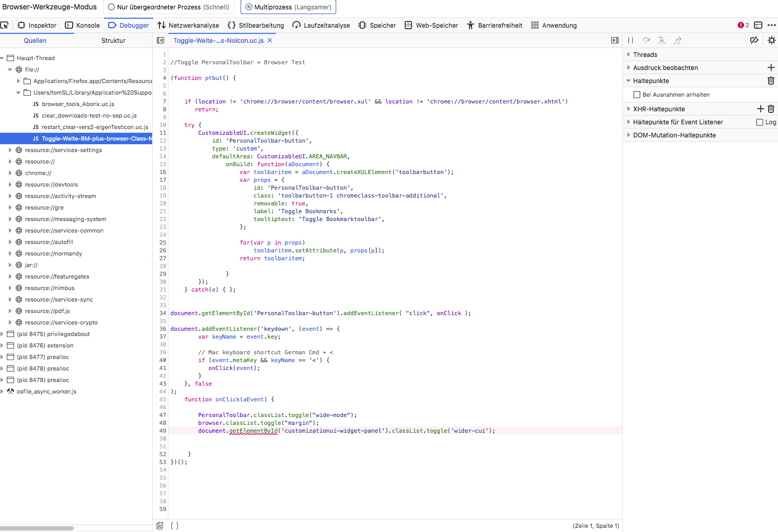Click the pause execution icon

point(631,40)
